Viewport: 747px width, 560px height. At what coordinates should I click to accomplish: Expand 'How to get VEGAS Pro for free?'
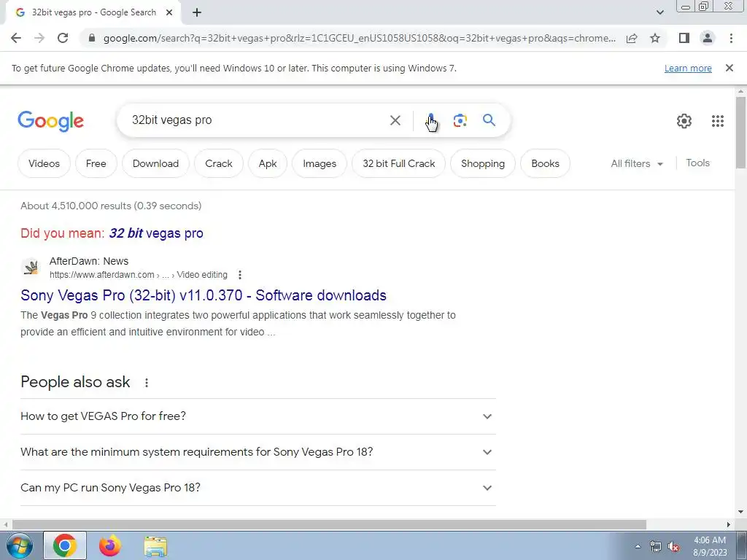coord(258,416)
